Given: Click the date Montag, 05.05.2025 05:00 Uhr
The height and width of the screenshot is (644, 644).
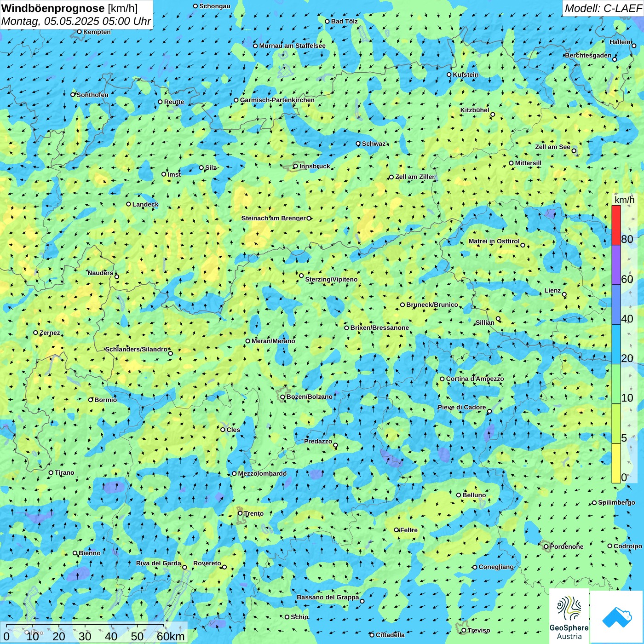Looking at the screenshot, I should (x=76, y=21).
